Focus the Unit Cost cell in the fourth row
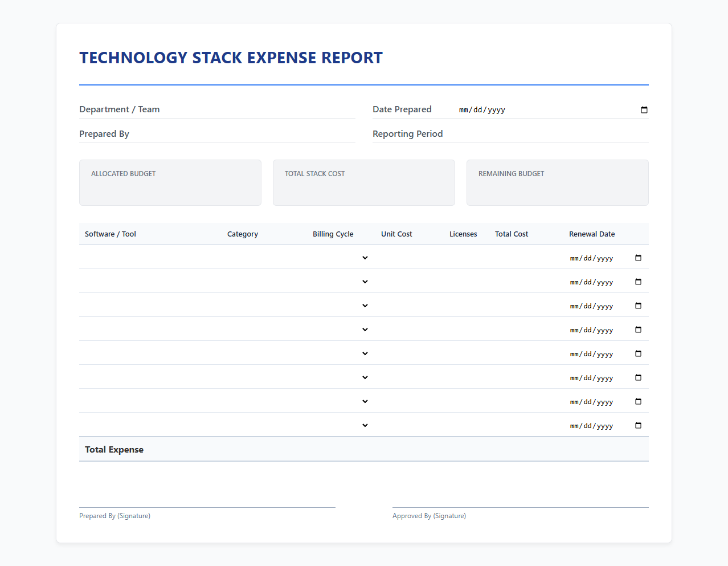 pos(410,329)
